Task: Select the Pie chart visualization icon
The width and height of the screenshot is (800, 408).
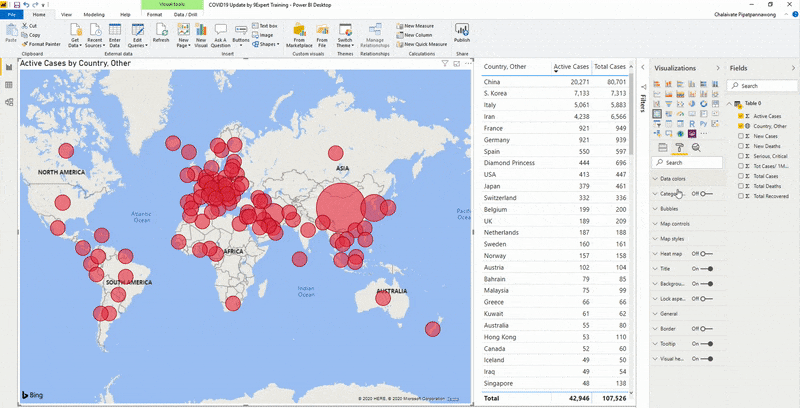Action: pos(692,104)
